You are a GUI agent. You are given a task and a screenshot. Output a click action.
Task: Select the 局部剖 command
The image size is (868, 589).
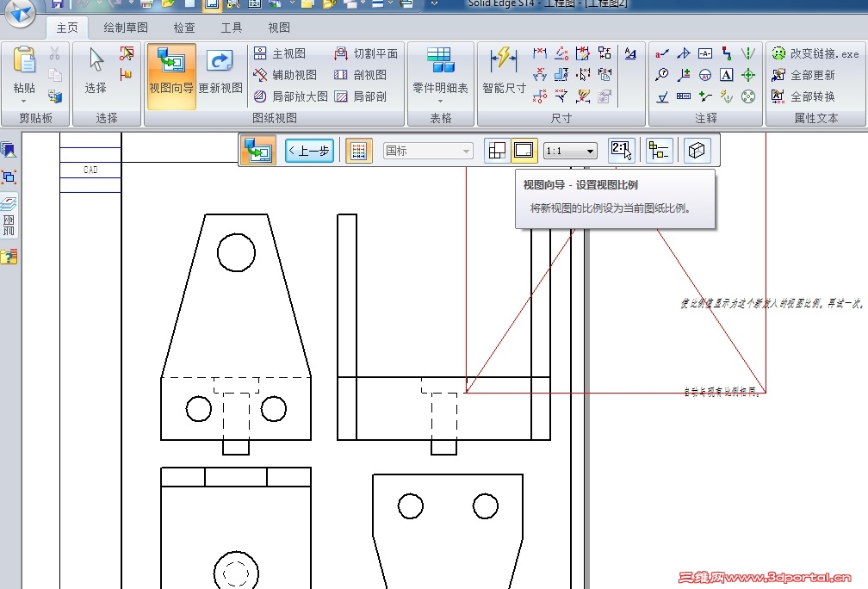[360, 96]
